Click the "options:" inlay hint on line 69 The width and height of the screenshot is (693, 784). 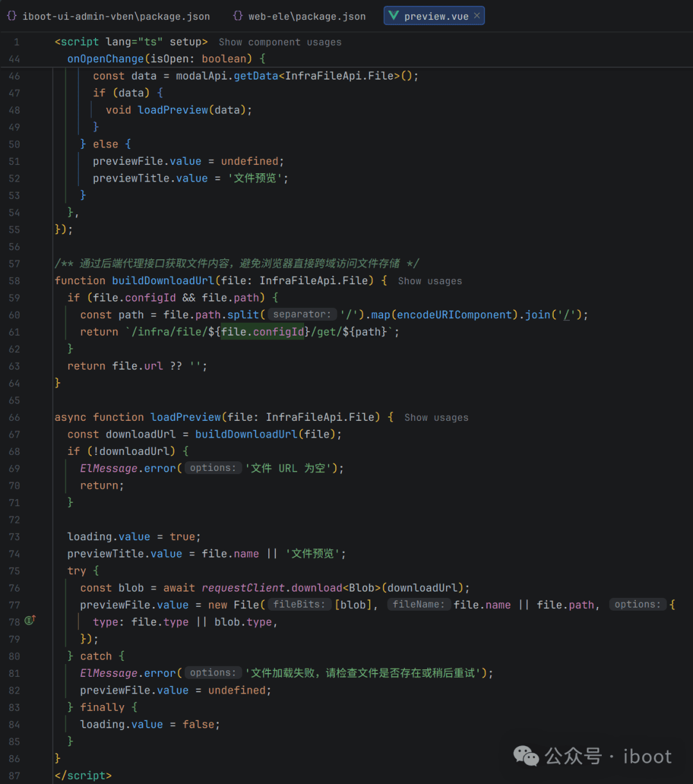[213, 468]
